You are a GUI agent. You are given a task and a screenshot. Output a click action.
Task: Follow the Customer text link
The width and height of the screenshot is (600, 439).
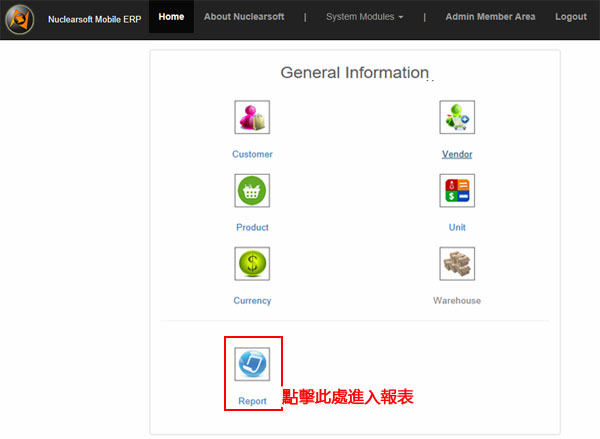click(x=252, y=154)
